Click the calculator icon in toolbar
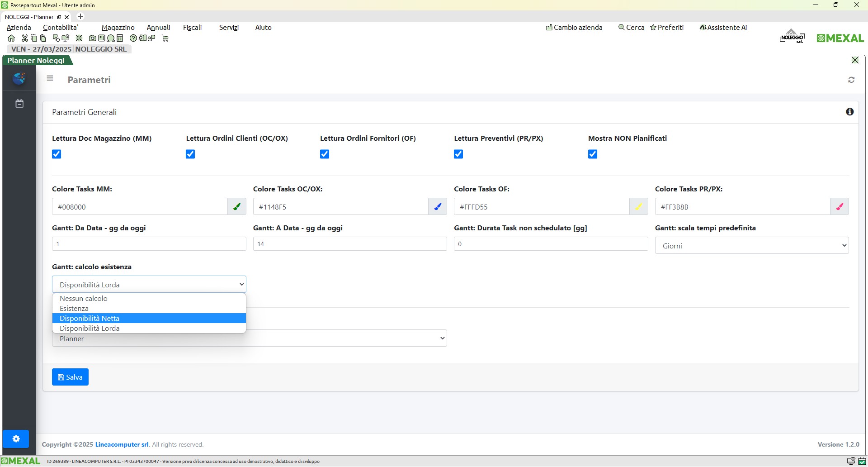This screenshot has height=467, width=868. [x=120, y=38]
